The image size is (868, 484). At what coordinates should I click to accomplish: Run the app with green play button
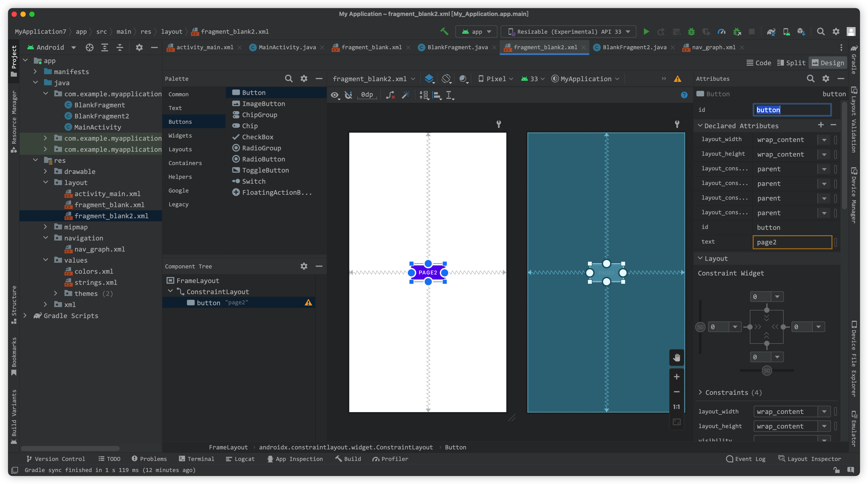tap(646, 31)
